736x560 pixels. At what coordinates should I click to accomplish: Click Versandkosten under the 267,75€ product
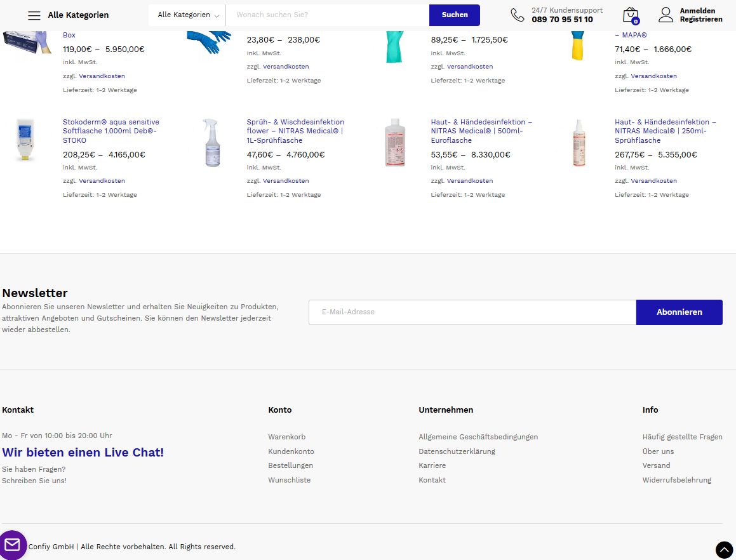(x=654, y=181)
